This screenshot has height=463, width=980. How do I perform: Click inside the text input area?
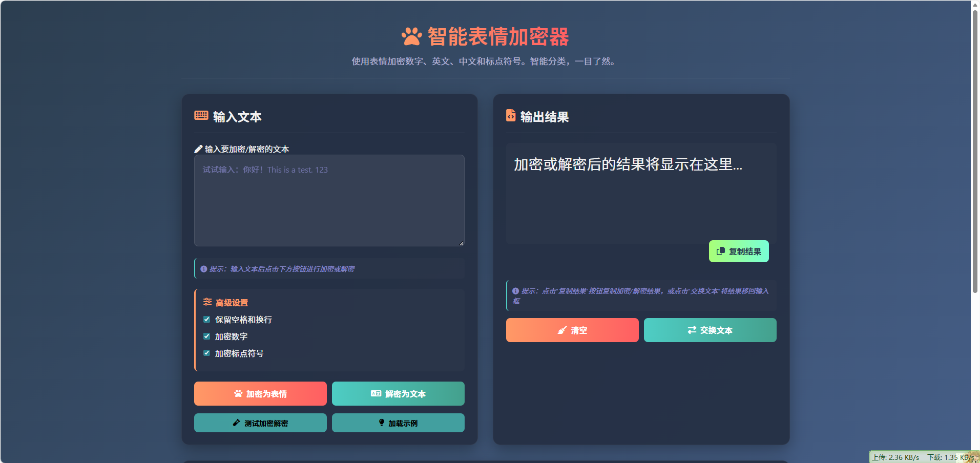pos(328,200)
